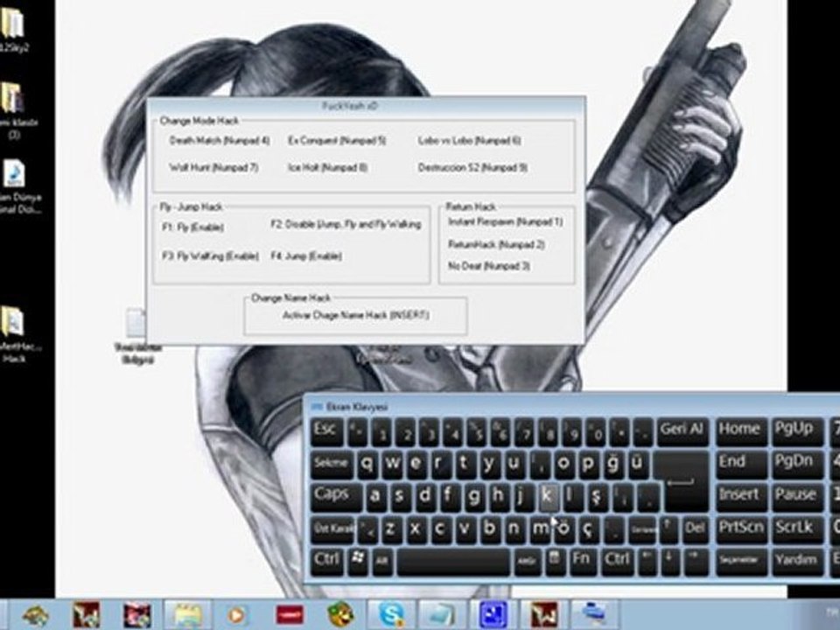Click the ScrLk key

tap(796, 530)
